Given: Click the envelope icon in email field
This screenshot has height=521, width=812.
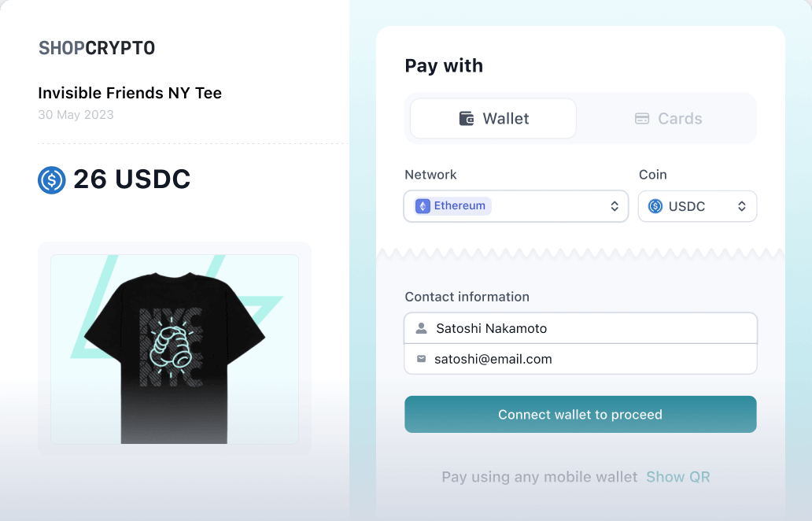Looking at the screenshot, I should (x=422, y=359).
